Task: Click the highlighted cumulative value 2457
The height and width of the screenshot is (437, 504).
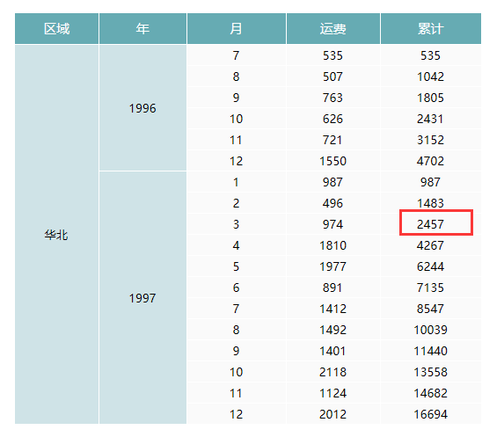Action: point(430,224)
